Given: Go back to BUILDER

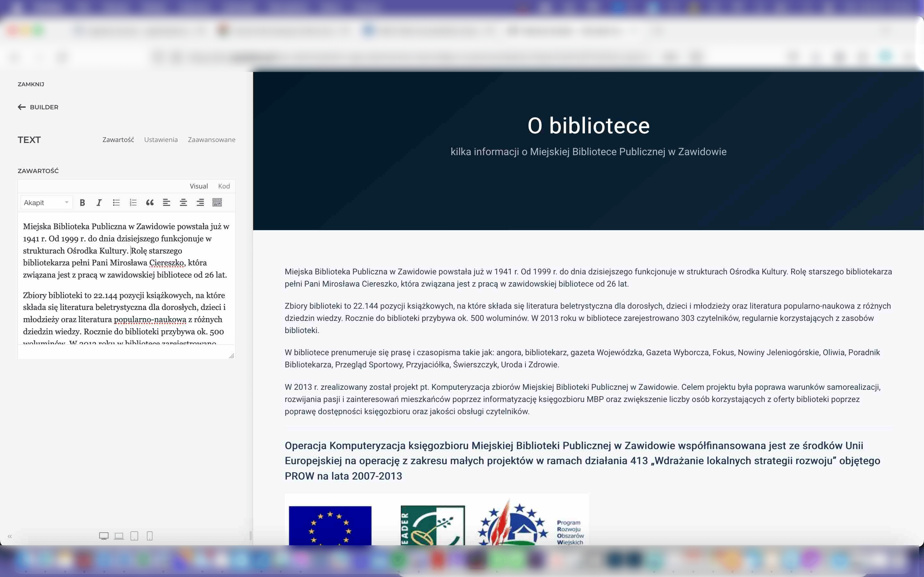Looking at the screenshot, I should click(x=38, y=107).
